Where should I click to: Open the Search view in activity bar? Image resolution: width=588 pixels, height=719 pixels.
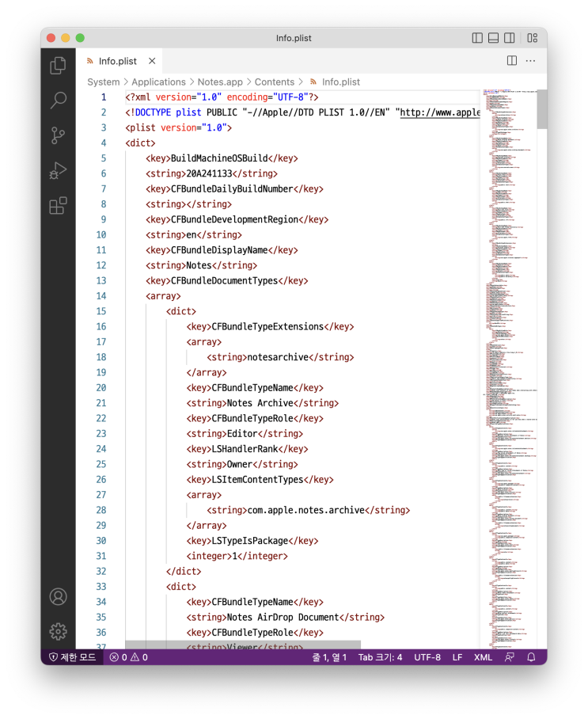click(58, 101)
